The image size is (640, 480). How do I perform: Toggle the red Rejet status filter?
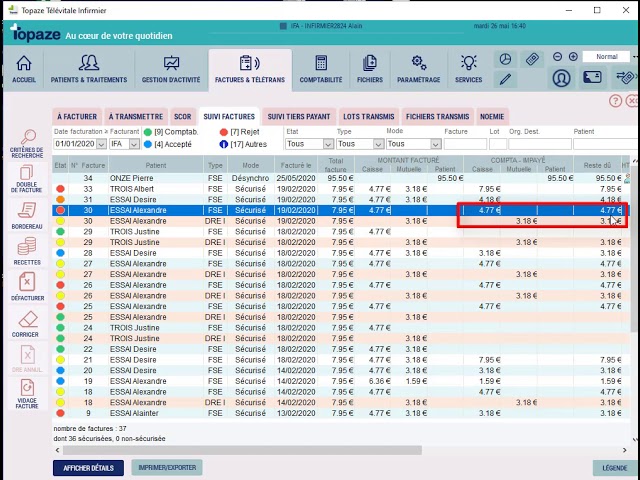(x=223, y=131)
